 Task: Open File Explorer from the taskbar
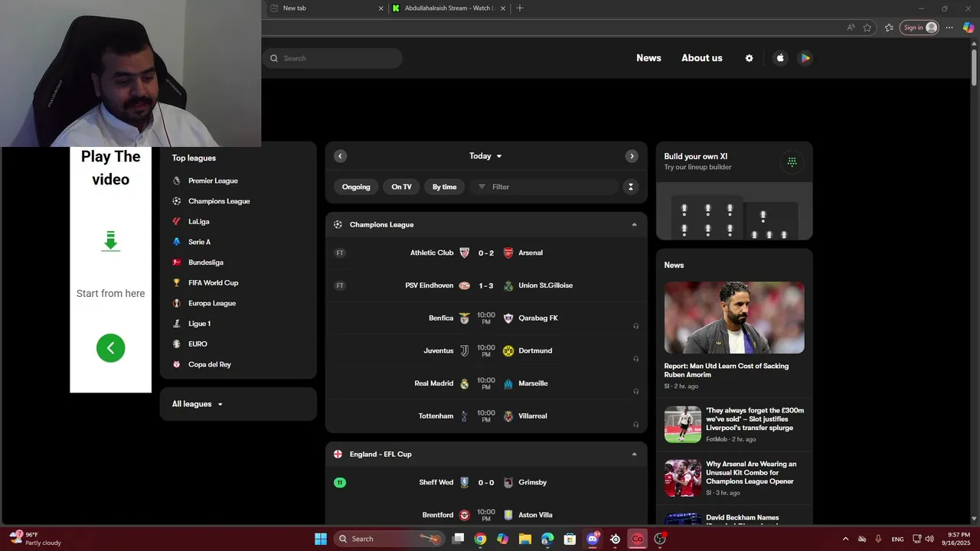[x=525, y=539]
